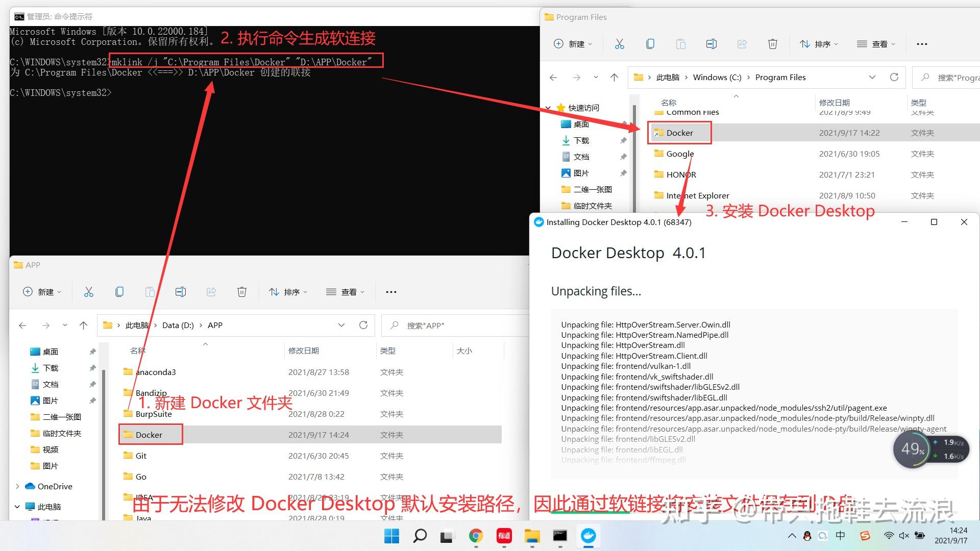Go back in the APP window
Screen dimensions: 980x551
pyautogui.click(x=22, y=325)
